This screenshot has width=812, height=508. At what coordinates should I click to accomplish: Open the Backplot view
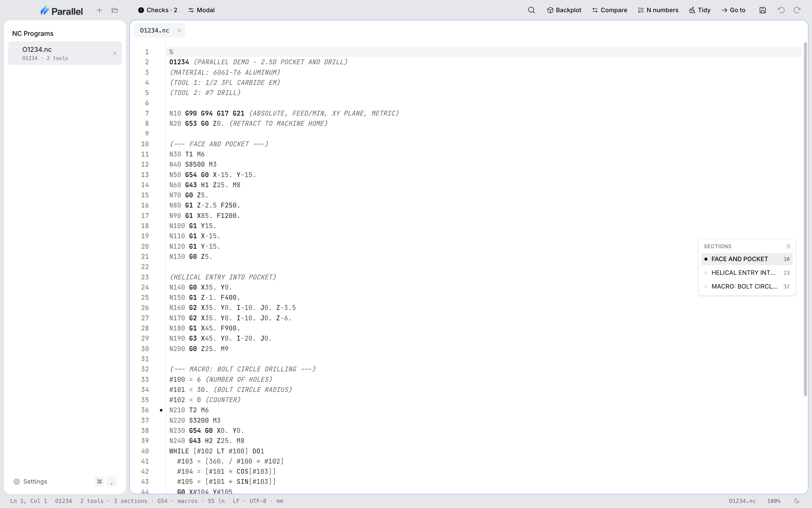tap(564, 10)
